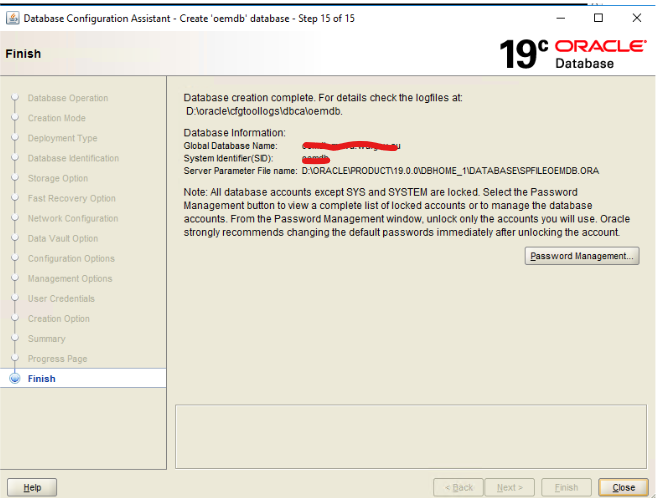Click the Password Management button
This screenshot has height=498, width=658.
point(582,256)
